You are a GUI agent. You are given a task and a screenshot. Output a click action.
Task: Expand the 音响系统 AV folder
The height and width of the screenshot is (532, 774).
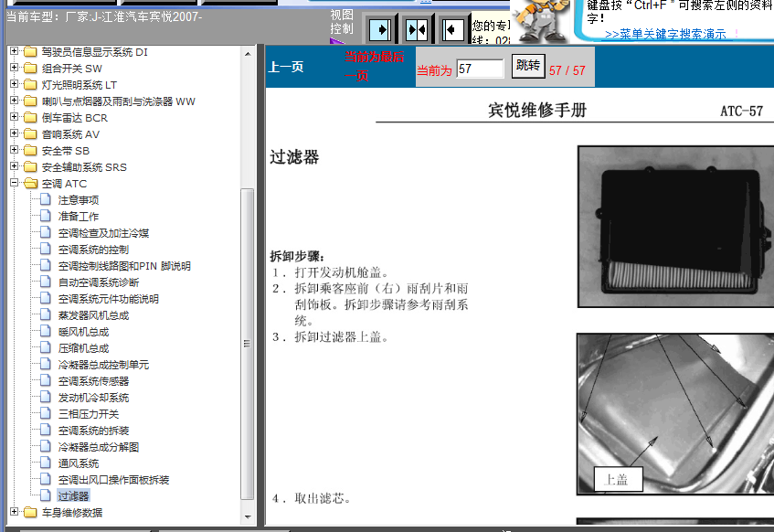14,133
